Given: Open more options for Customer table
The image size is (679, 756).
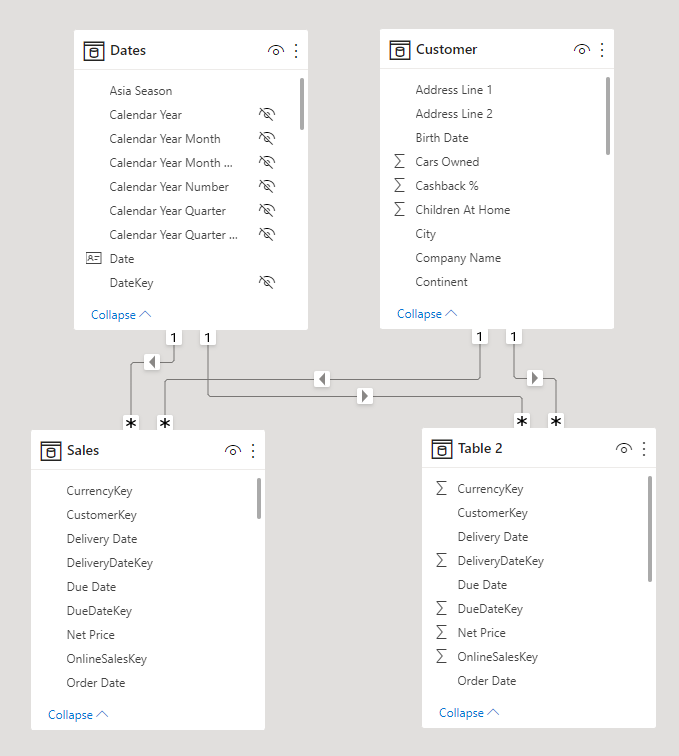Looking at the screenshot, I should click(602, 50).
